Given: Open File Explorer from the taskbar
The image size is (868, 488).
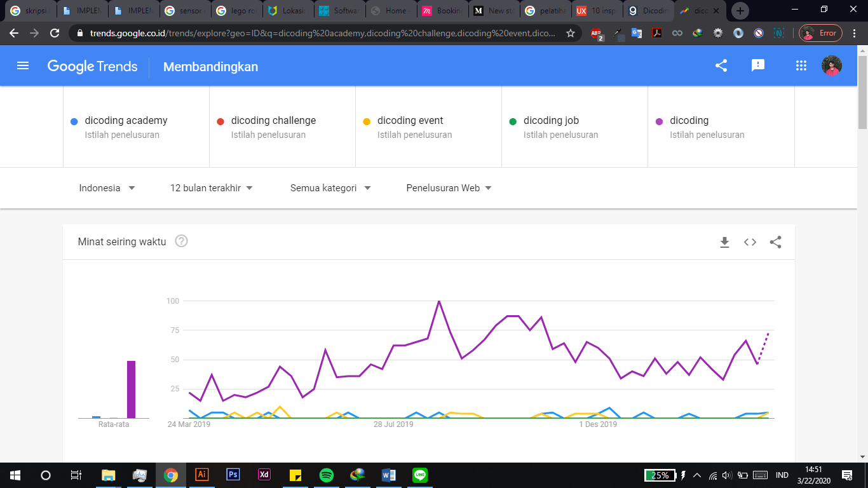Looking at the screenshot, I should pos(108,475).
